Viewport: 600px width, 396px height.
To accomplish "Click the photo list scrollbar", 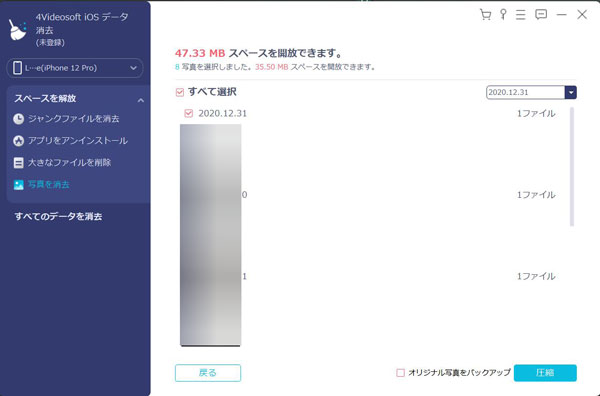I will [572, 167].
